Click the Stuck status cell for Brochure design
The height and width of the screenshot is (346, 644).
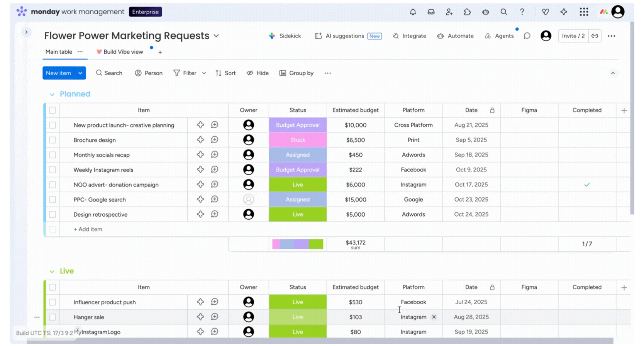[298, 140]
